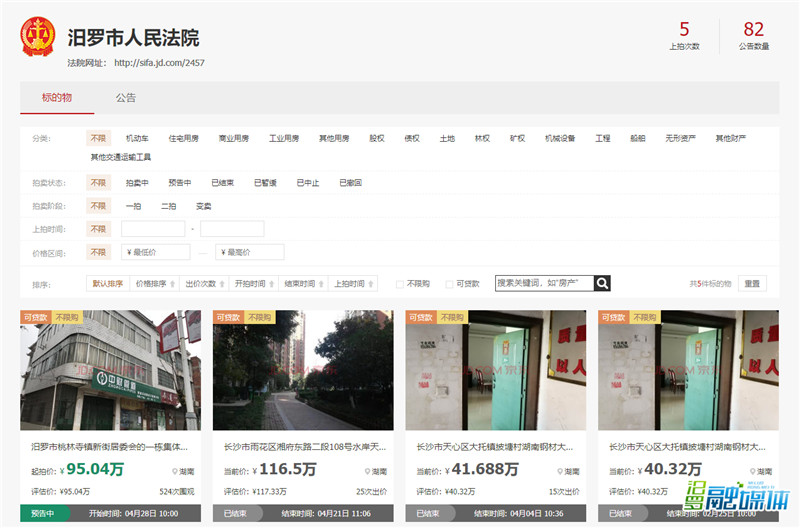Click the 最低价 minimum price field
The height and width of the screenshot is (528, 800).
coord(155,252)
